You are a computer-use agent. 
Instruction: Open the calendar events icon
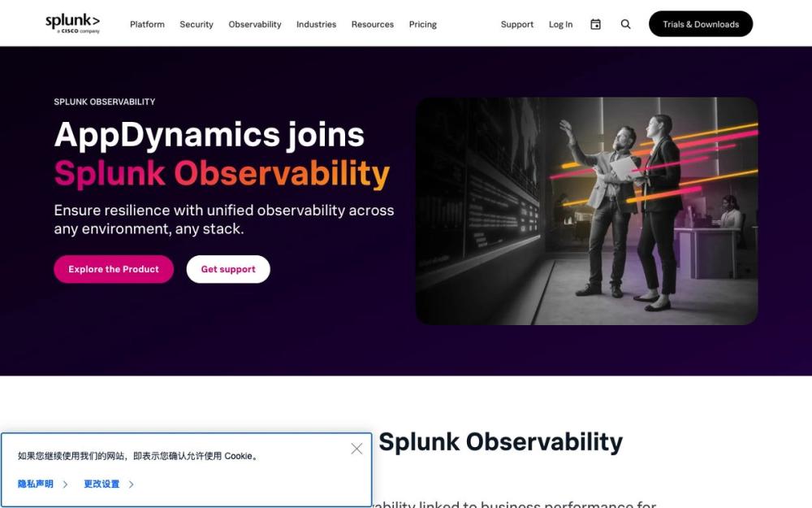coord(595,24)
